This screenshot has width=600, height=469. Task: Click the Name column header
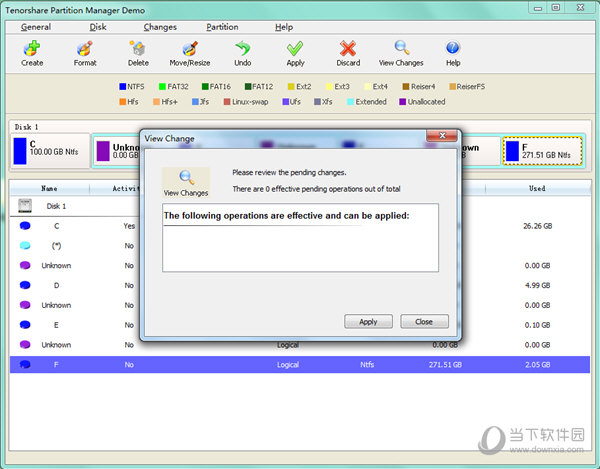click(49, 188)
